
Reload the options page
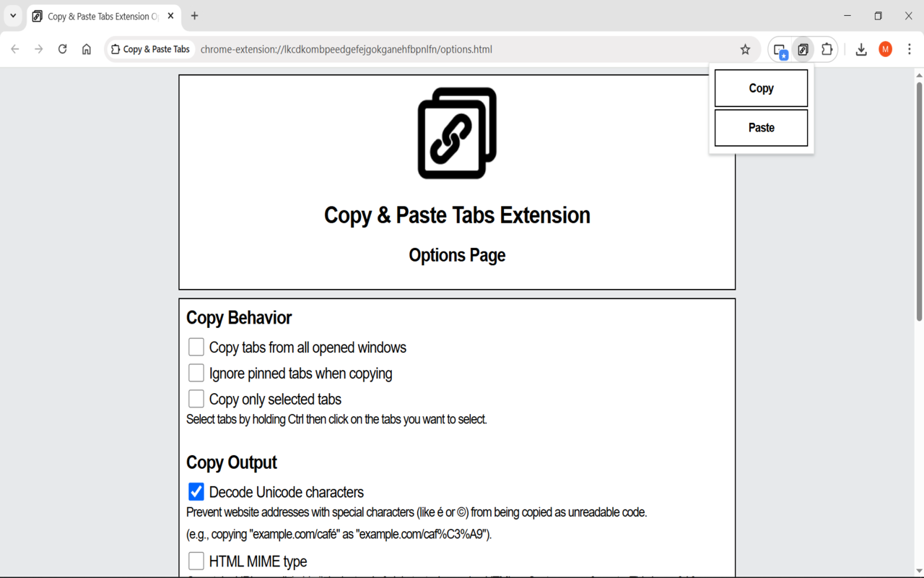tap(62, 49)
